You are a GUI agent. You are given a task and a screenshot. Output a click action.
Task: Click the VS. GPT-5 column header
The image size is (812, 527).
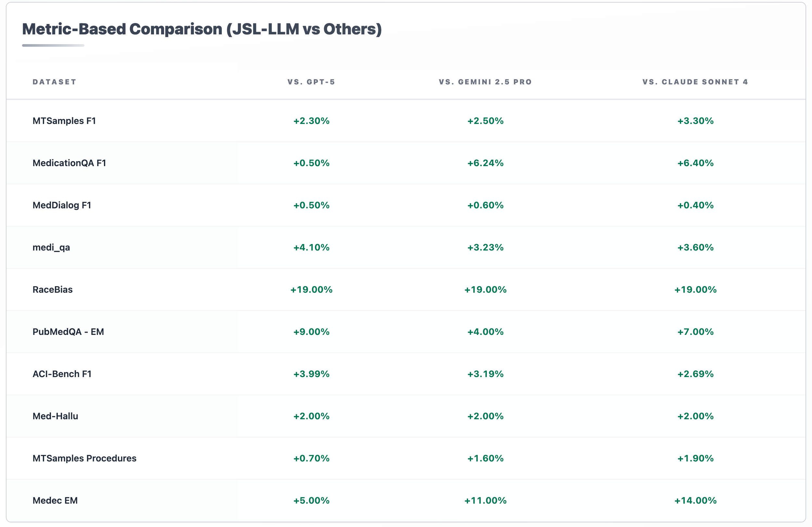[311, 81]
